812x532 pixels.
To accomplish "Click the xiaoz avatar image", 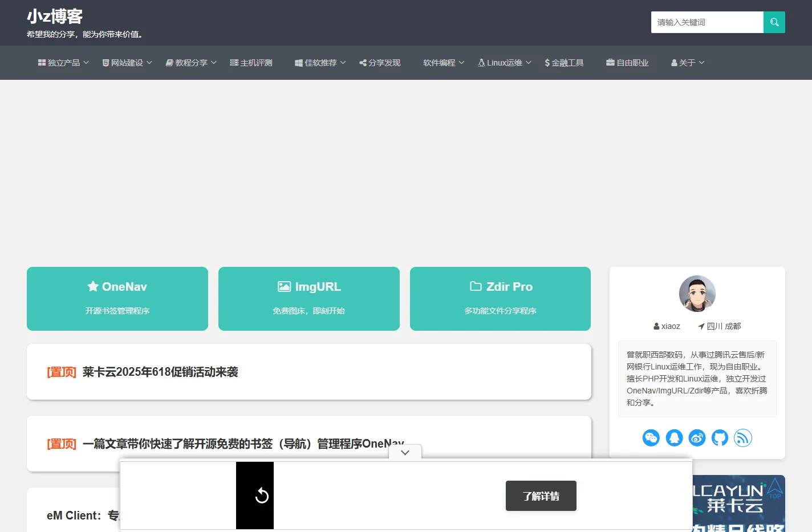I will pos(697,294).
